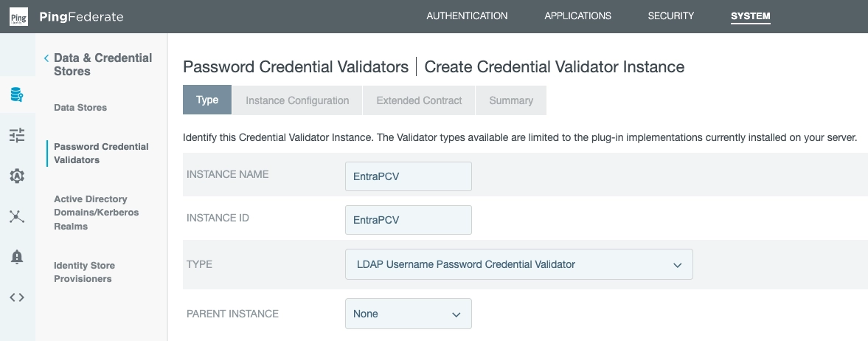Open the SECURITY menu
This screenshot has height=341, width=868.
tap(670, 16)
